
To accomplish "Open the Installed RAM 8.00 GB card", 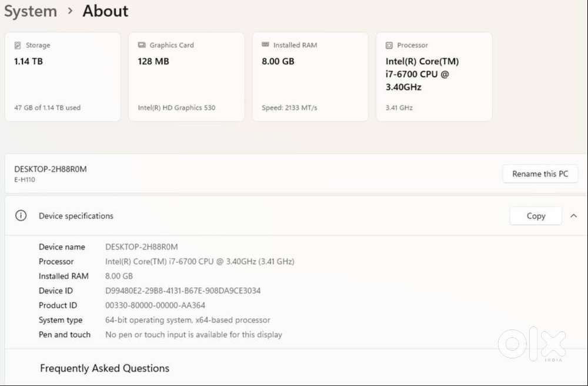I will [x=310, y=77].
